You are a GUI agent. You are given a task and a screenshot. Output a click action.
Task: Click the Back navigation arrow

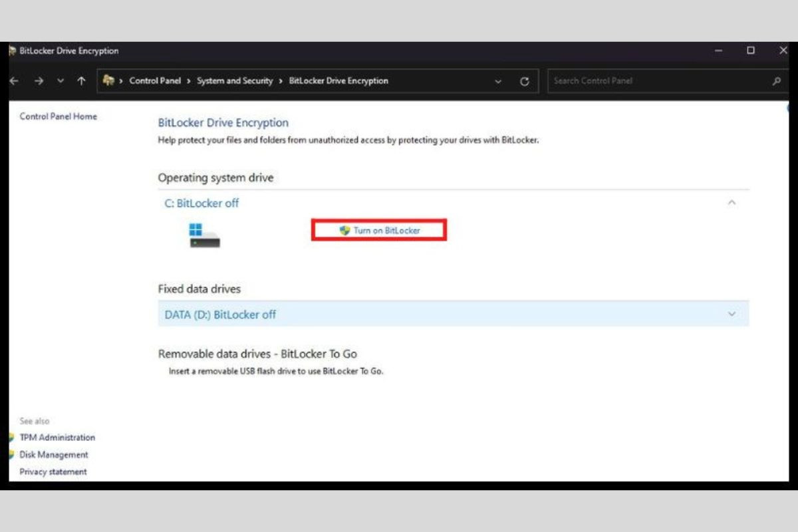coord(15,80)
